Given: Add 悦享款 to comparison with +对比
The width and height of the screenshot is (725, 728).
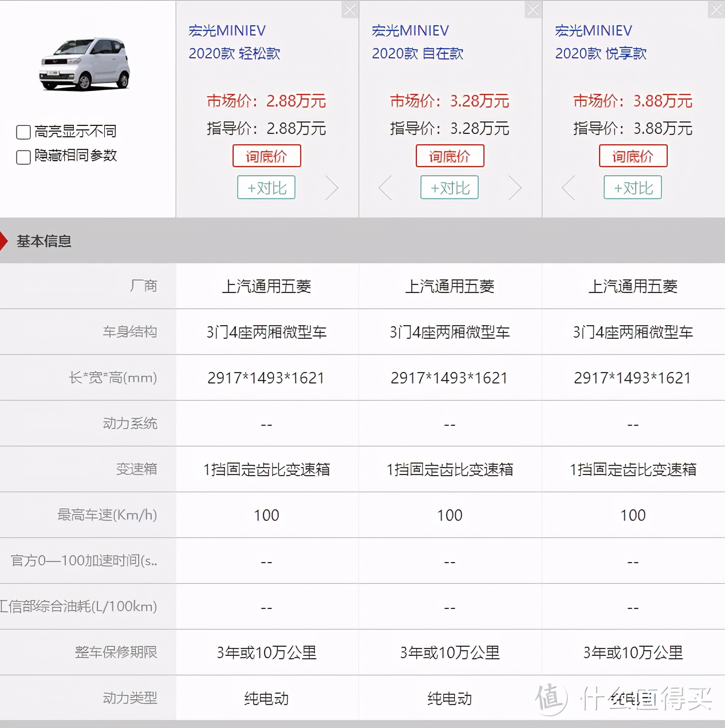Looking at the screenshot, I should (633, 187).
